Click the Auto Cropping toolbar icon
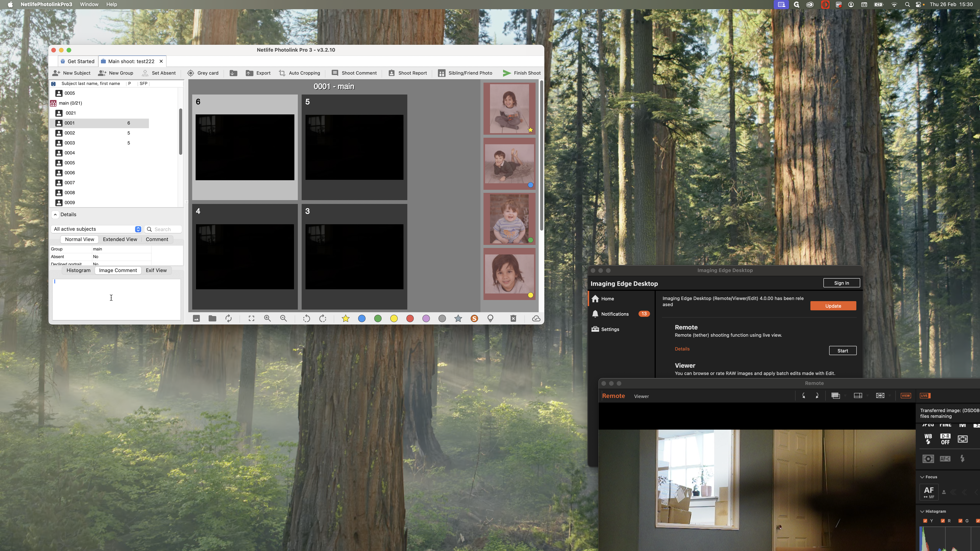The height and width of the screenshot is (551, 980). (282, 73)
